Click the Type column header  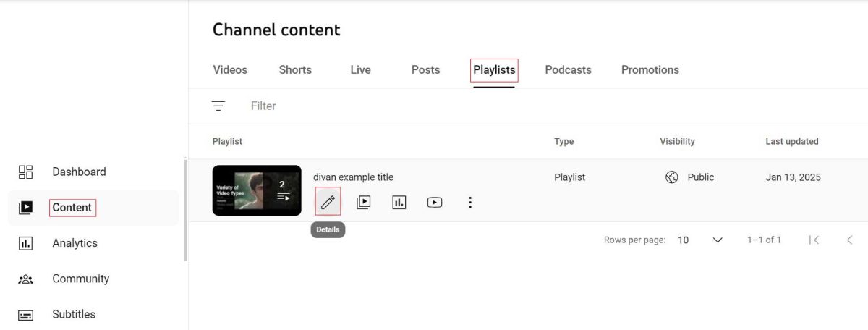564,142
